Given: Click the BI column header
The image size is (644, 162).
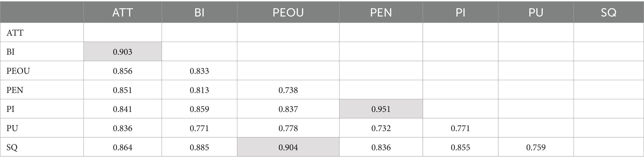Looking at the screenshot, I should 199,13.
